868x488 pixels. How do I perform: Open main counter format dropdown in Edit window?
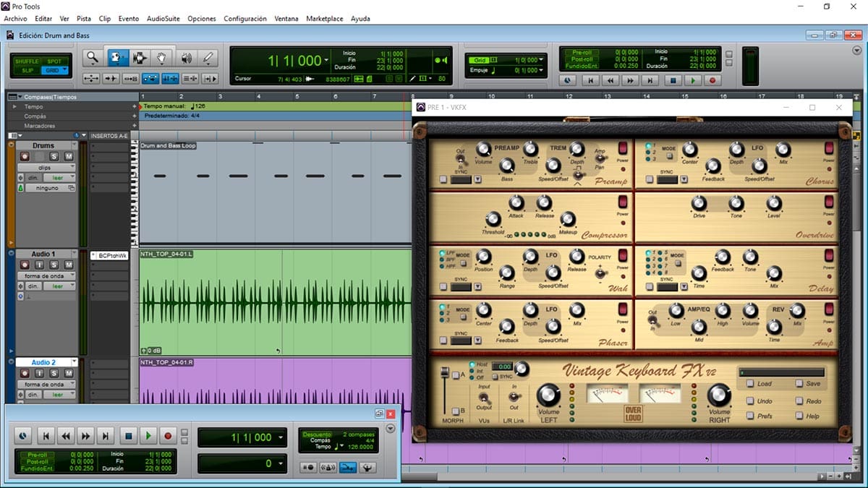(327, 61)
